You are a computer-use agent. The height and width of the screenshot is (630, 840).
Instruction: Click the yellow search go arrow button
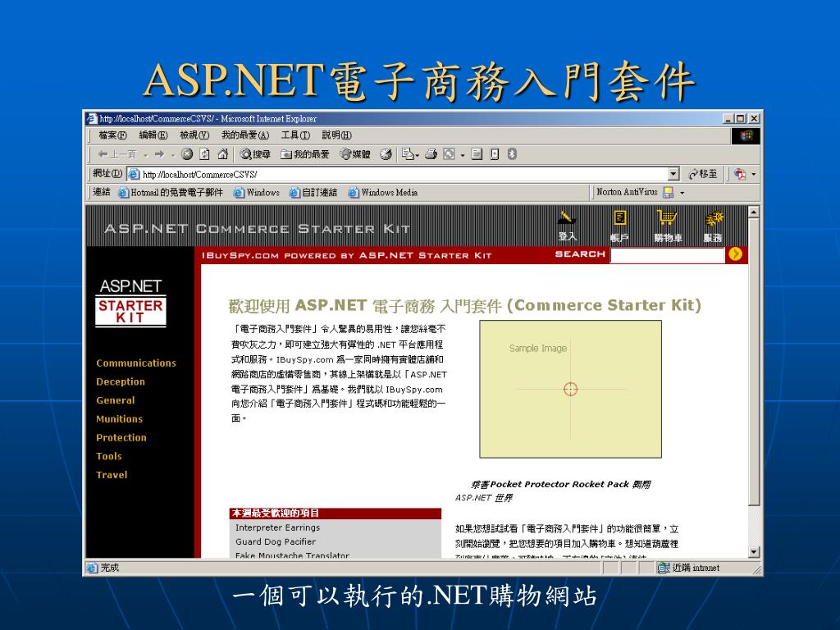(736, 254)
